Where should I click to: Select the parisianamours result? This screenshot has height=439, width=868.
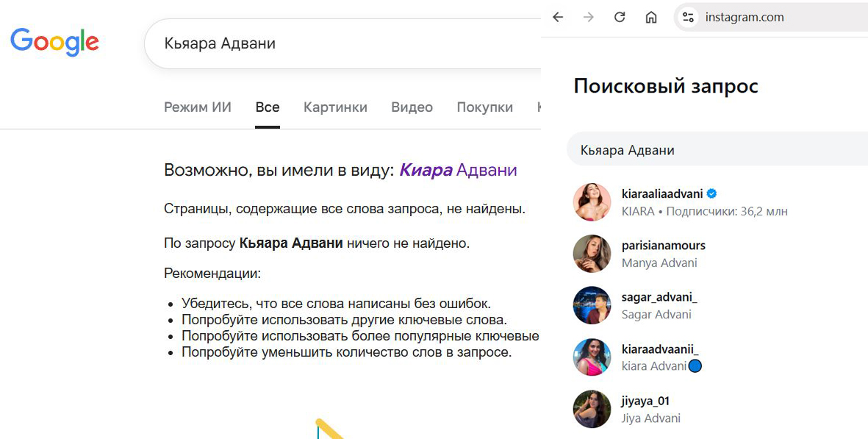[663, 246]
